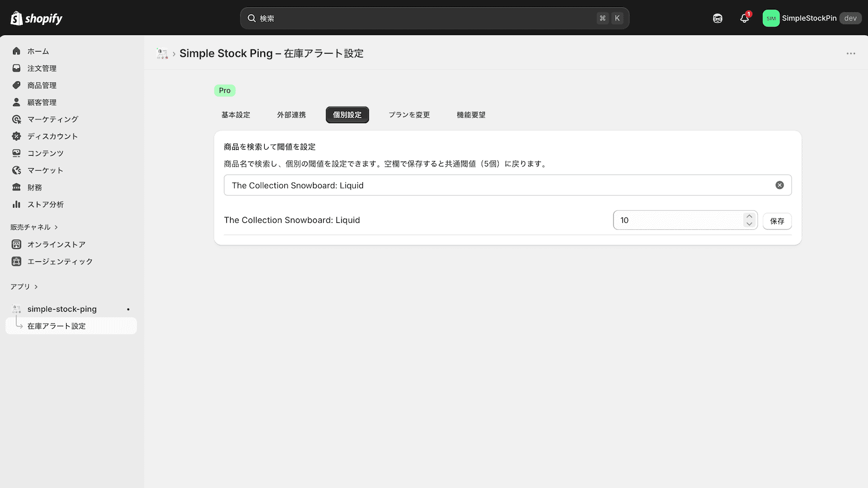
Task: Click the 注文管理 sidebar label
Action: (42, 68)
